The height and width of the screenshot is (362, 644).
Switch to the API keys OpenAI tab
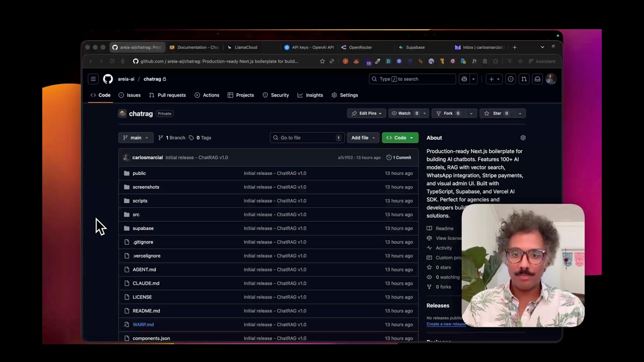click(309, 47)
